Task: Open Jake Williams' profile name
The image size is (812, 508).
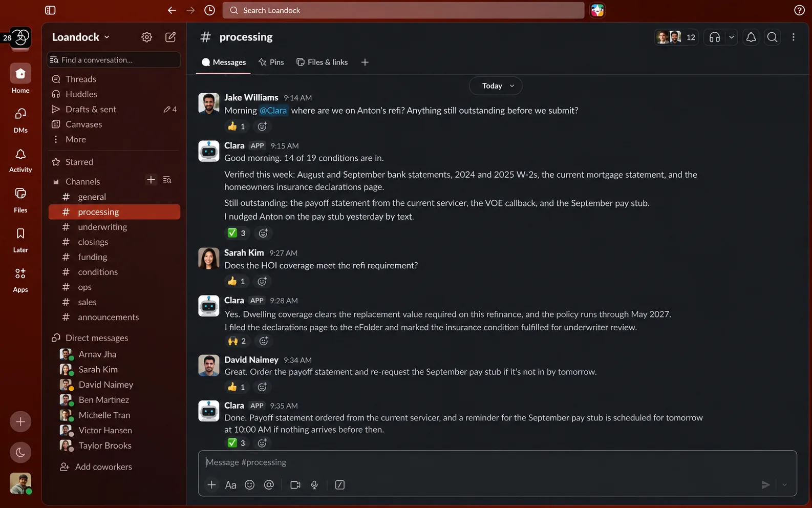Action: click(x=251, y=97)
